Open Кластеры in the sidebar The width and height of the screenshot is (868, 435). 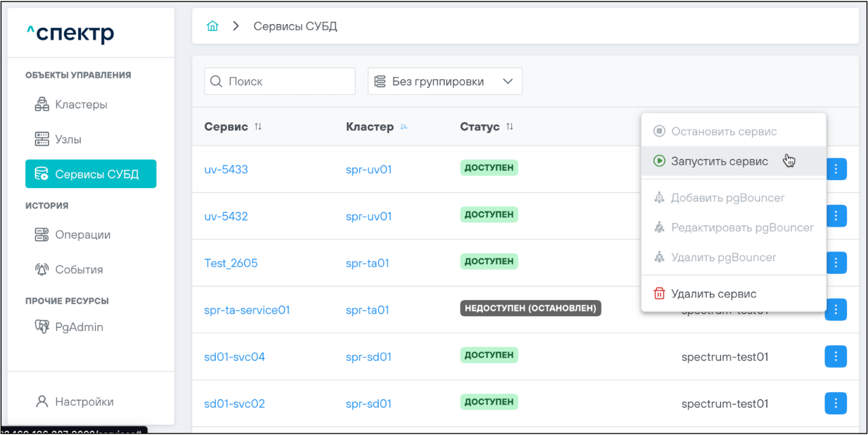pos(81,105)
